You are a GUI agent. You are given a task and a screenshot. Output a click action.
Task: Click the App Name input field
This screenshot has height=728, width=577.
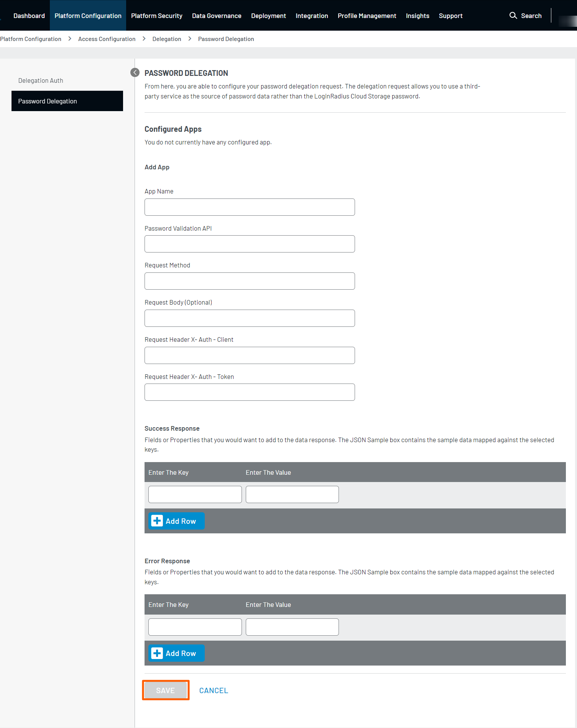coord(249,207)
